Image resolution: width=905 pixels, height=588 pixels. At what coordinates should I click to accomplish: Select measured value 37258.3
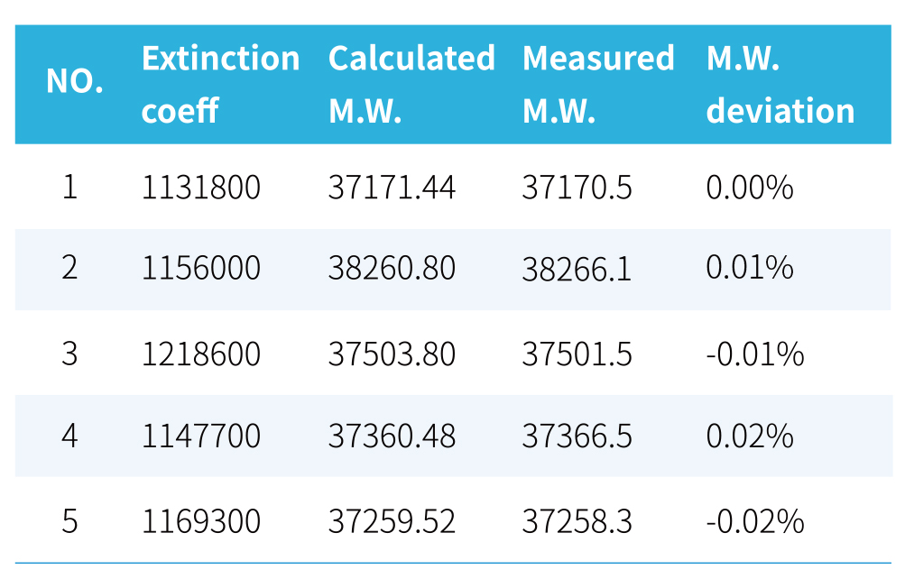pos(577,521)
